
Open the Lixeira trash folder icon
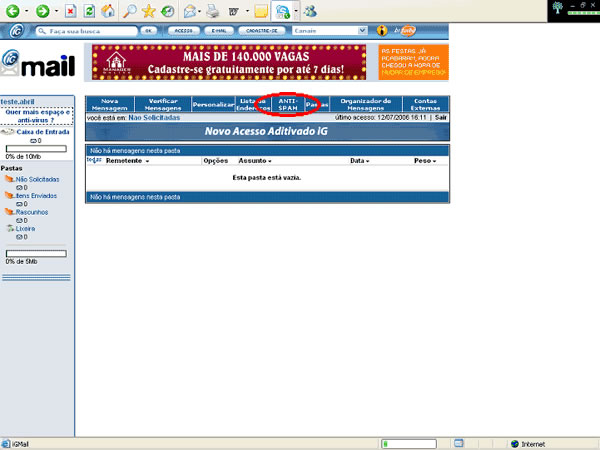[x=10, y=228]
